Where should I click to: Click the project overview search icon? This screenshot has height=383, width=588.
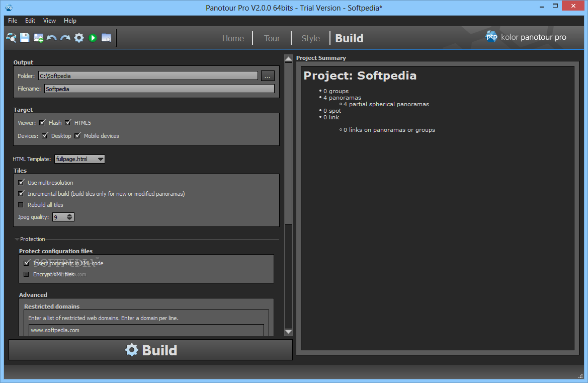(11, 38)
